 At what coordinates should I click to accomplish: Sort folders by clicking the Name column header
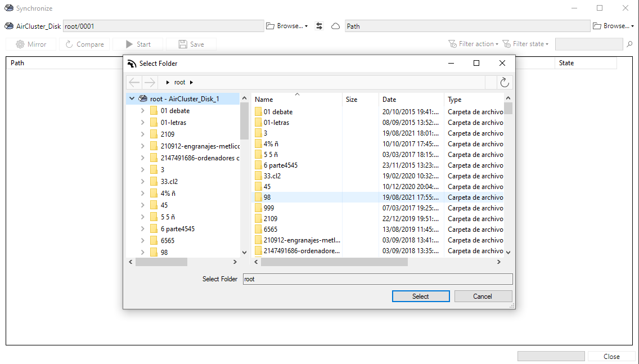264,99
